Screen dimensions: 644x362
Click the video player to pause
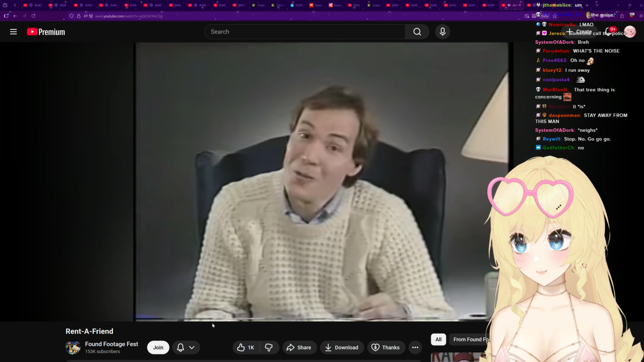[321, 181]
